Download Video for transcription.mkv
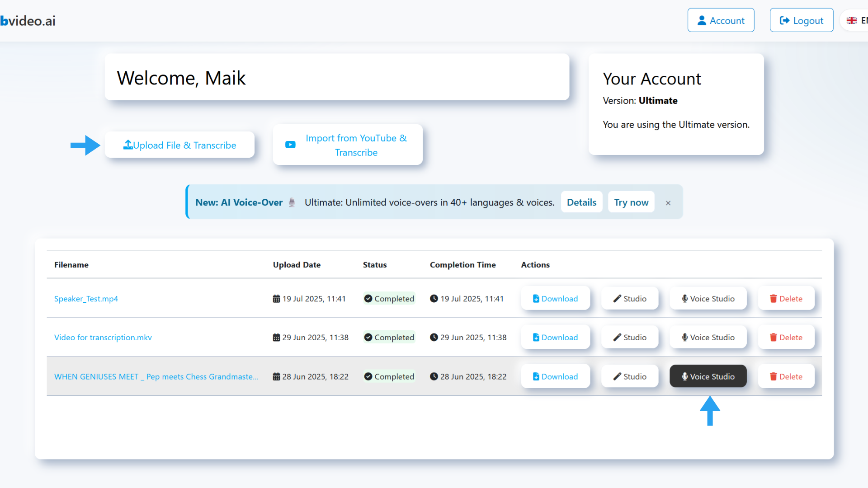The height and width of the screenshot is (488, 868). point(556,337)
